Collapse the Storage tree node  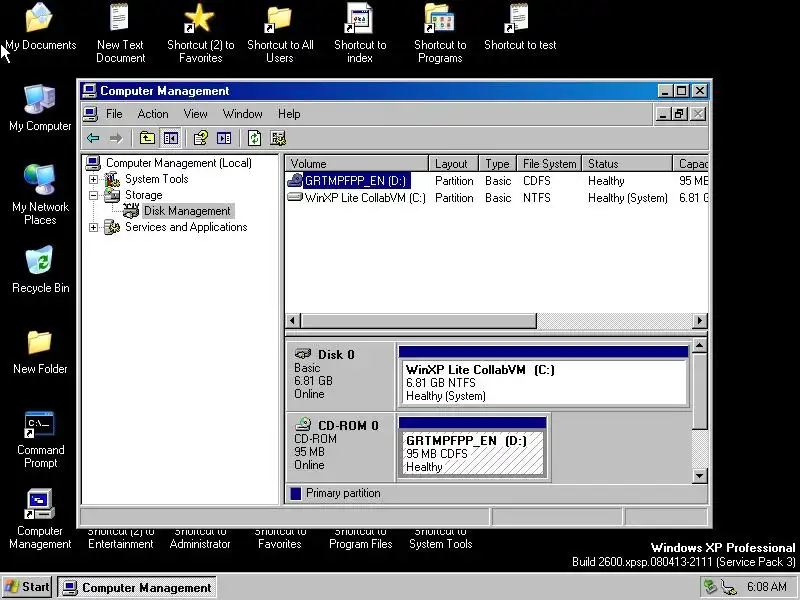click(93, 195)
